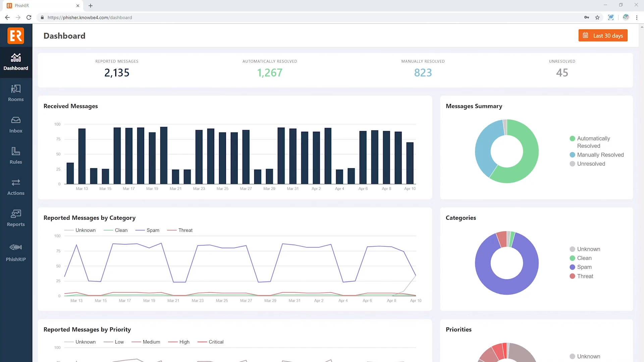Open the Last 30 days date range selector
This screenshot has width=644, height=362.
(603, 35)
